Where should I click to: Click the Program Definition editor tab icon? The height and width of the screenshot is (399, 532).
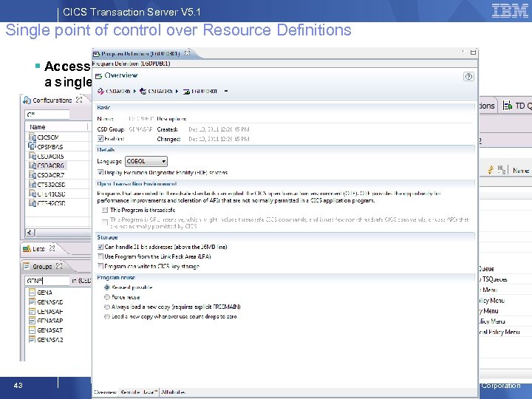click(x=97, y=54)
